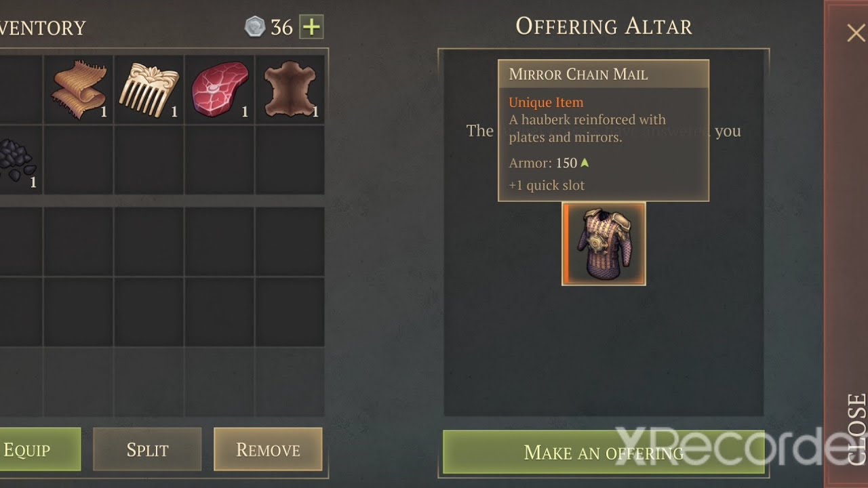The image size is (868, 488).
Task: Select the rolled fabric scarf item
Action: [x=79, y=89]
